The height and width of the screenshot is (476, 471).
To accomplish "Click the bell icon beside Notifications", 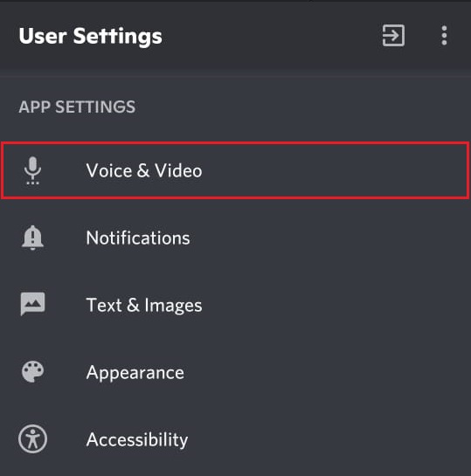I will pos(32,238).
